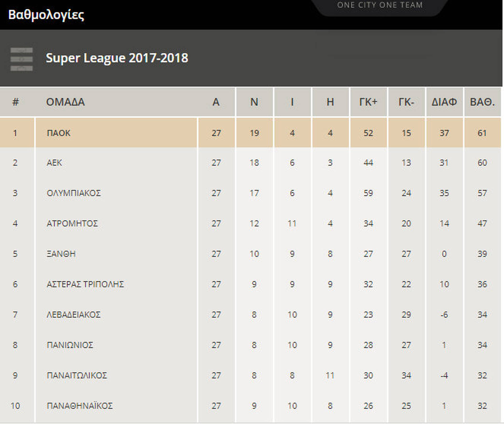
Task: Click the ΓΚ- goals-against column header
Action: tap(406, 102)
